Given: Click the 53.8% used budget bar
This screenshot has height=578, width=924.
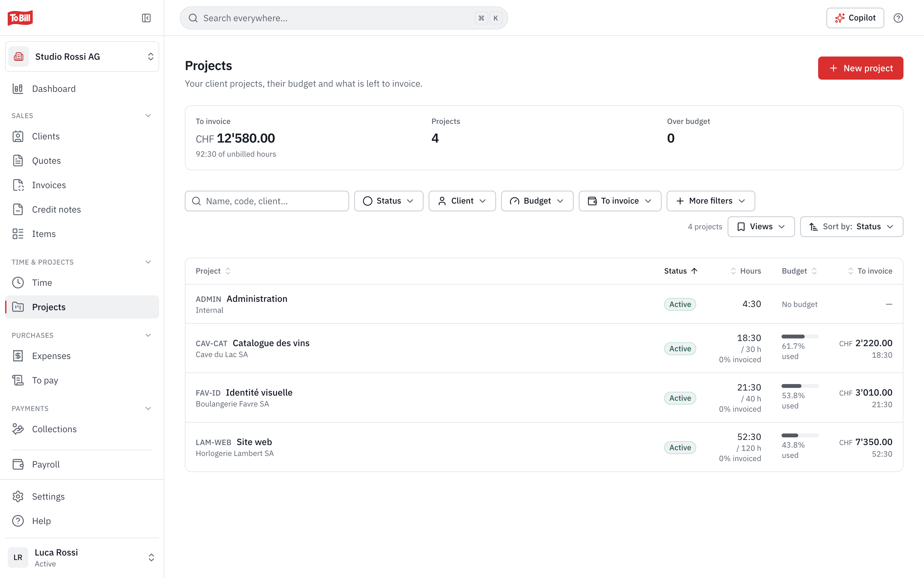Looking at the screenshot, I should point(800,386).
